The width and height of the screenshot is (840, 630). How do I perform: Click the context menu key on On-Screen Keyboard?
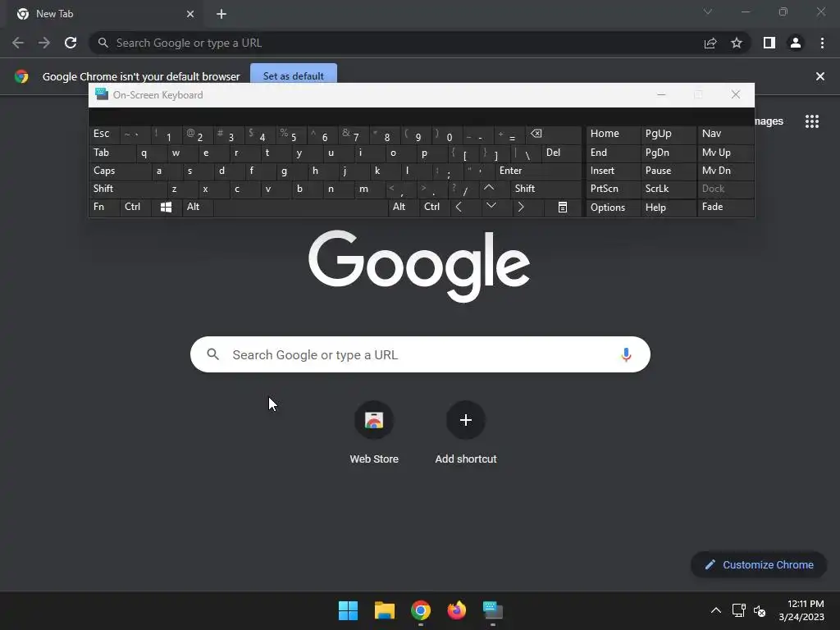(x=563, y=207)
